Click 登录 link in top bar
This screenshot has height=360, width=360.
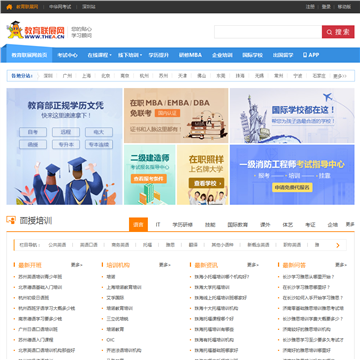[x=326, y=7]
